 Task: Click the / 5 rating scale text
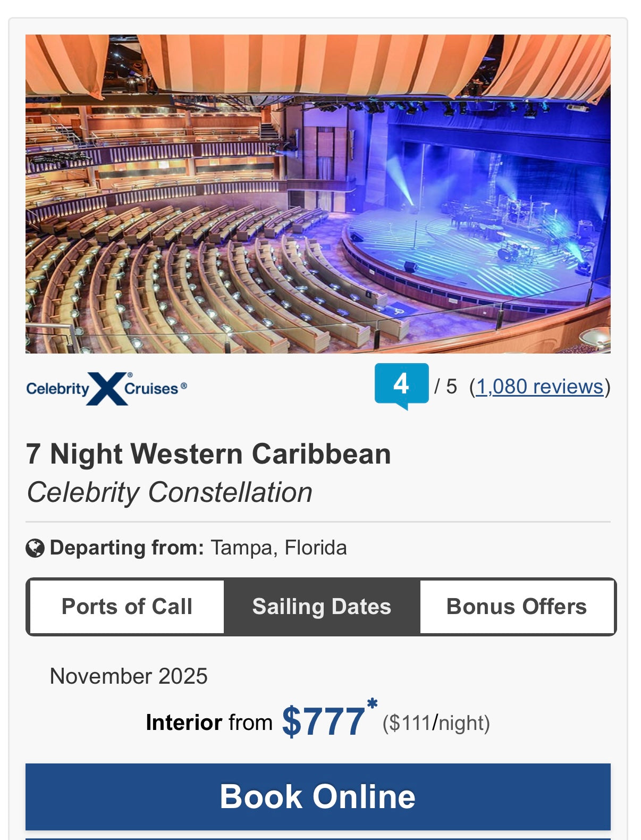pyautogui.click(x=445, y=387)
